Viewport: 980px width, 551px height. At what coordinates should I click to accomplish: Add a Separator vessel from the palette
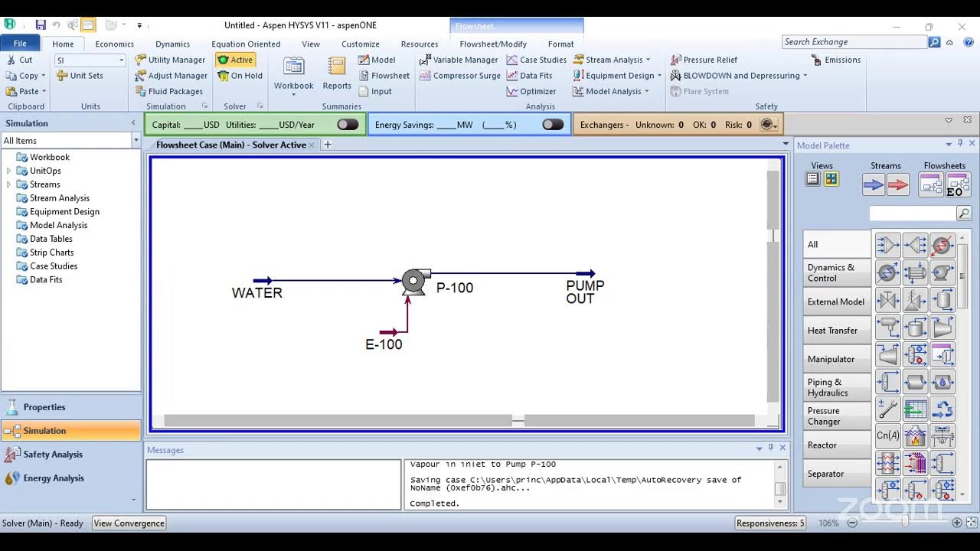tap(942, 299)
